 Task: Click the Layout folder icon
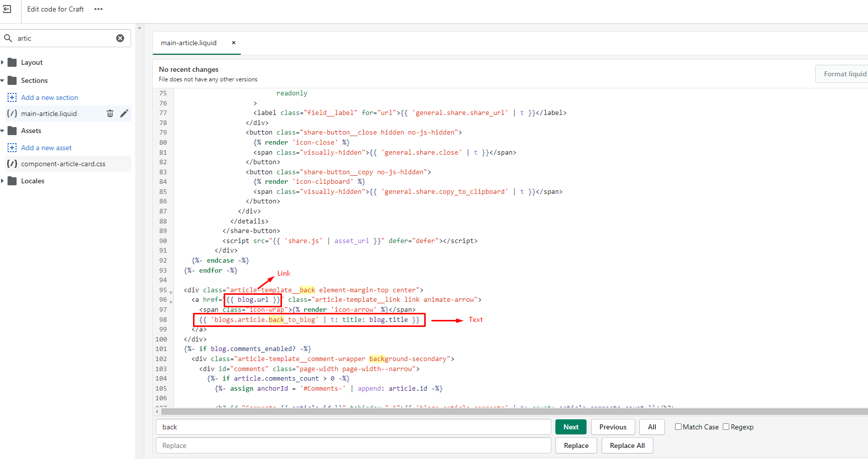[13, 62]
